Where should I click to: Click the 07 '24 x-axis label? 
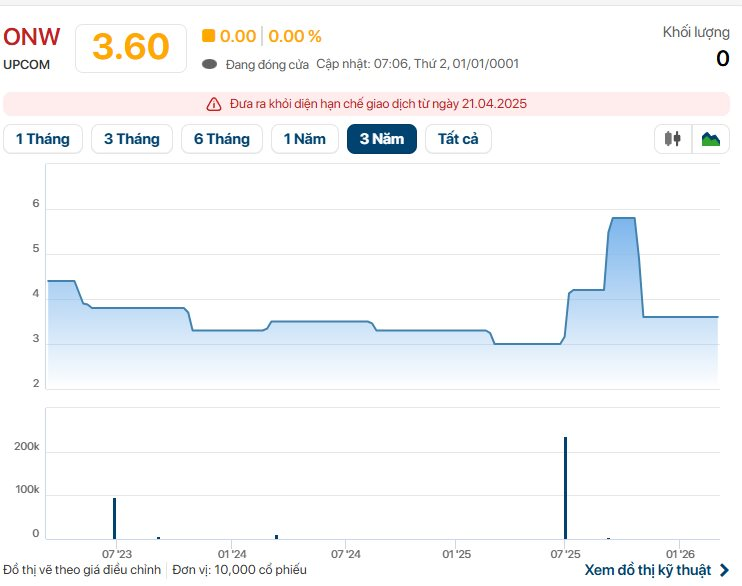tap(345, 554)
